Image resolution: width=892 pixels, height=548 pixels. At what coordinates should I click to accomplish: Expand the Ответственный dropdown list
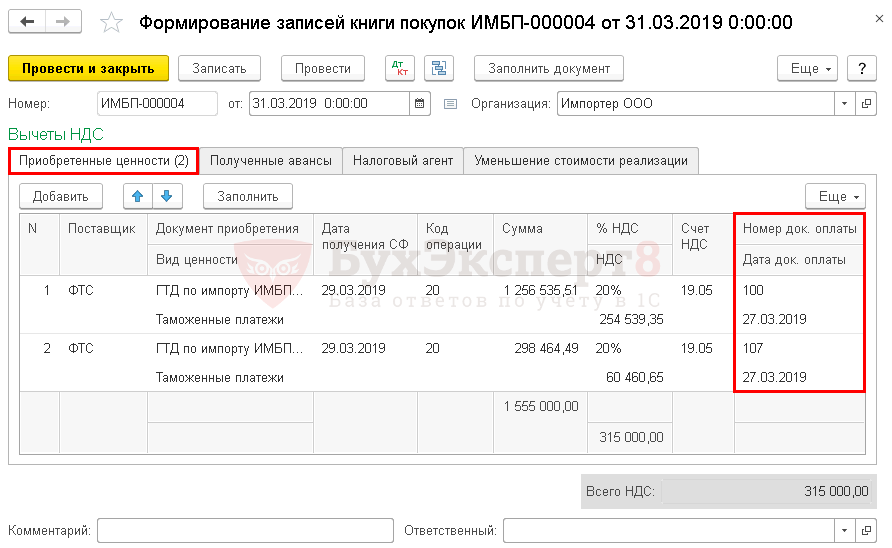pos(845,530)
